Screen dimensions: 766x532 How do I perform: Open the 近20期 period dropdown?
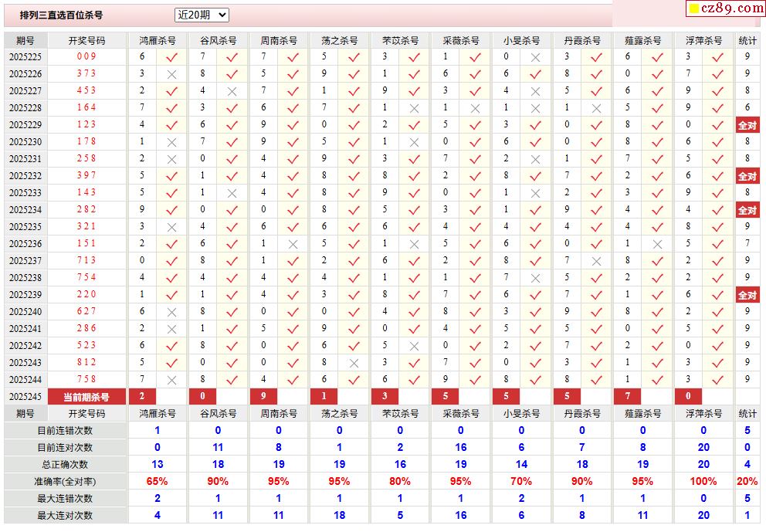[x=202, y=15]
